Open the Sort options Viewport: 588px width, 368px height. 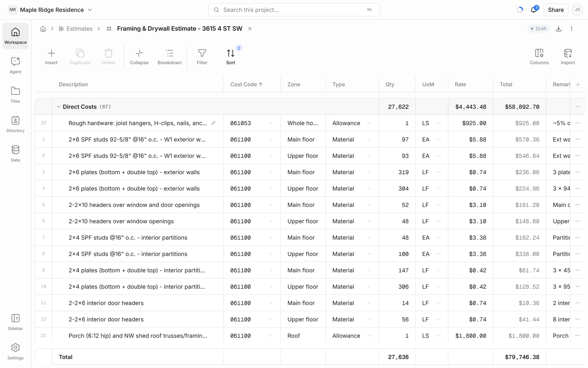231,57
